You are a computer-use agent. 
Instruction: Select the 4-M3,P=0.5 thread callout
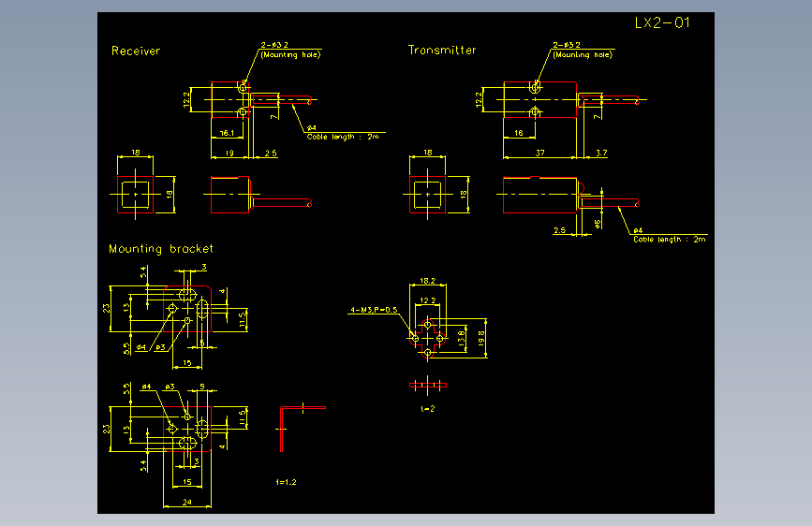[374, 310]
